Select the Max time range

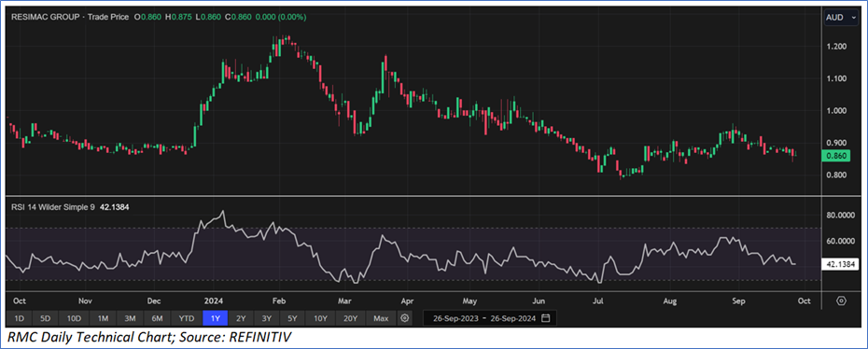click(381, 318)
